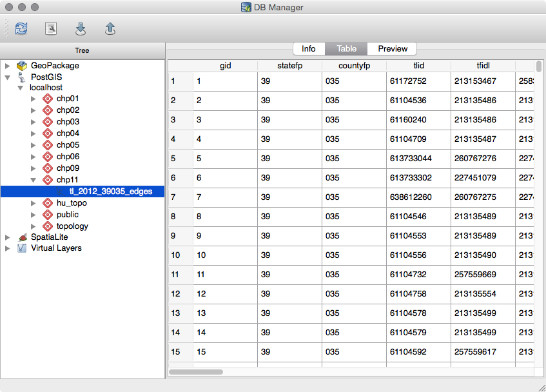Click the horizontal scrollbar under the table
The width and height of the screenshot is (546, 392).
[196, 372]
